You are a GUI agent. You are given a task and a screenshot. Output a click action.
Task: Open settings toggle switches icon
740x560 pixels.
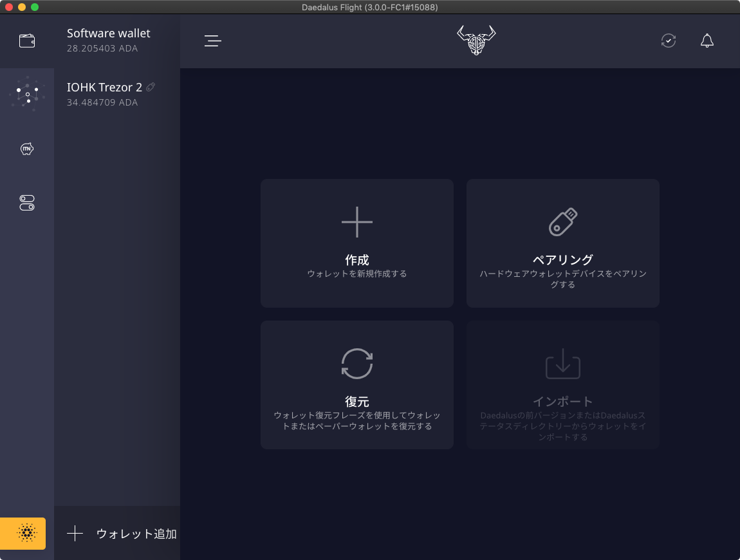point(27,203)
